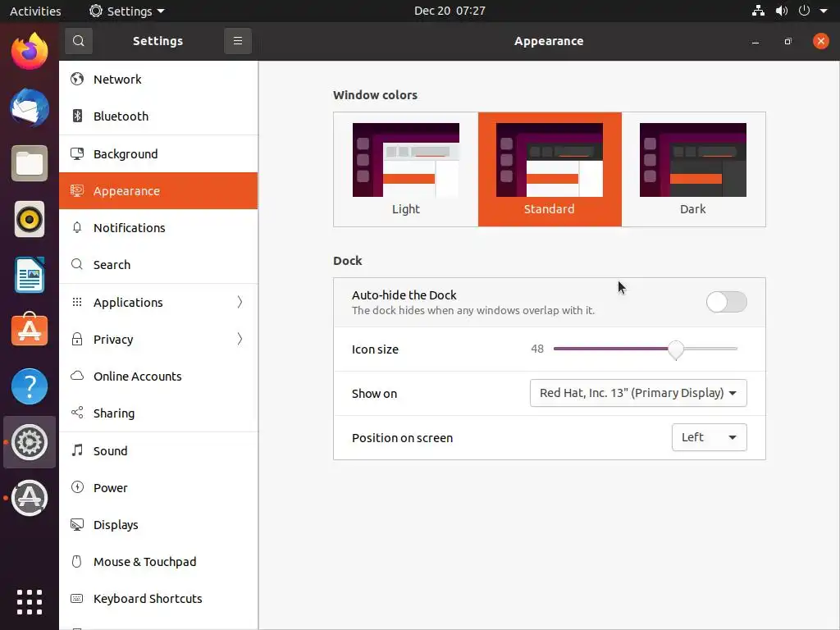Click the Background monitor icon
This screenshot has width=840, height=630.
(77, 153)
